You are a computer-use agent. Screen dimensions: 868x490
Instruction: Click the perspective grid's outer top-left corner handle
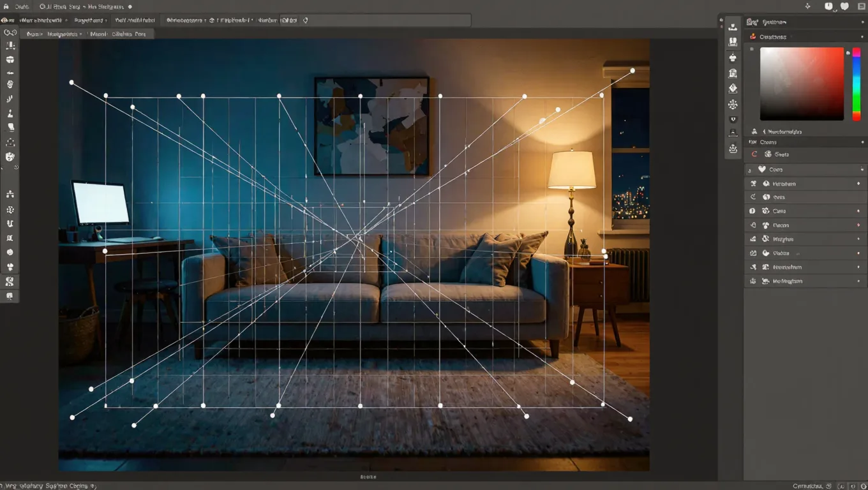tap(71, 82)
